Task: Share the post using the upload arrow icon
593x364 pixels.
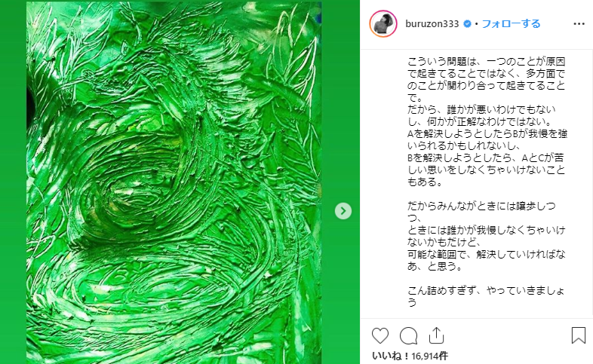Action: pos(436,335)
